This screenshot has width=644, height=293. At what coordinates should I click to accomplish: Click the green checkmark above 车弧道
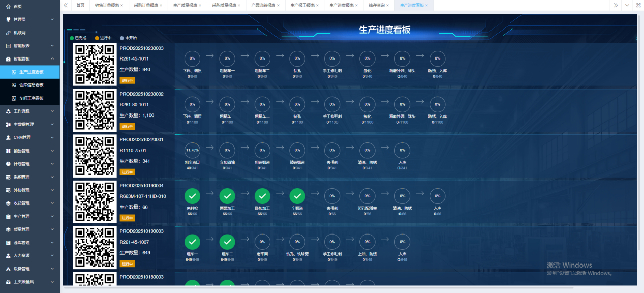[x=297, y=196]
